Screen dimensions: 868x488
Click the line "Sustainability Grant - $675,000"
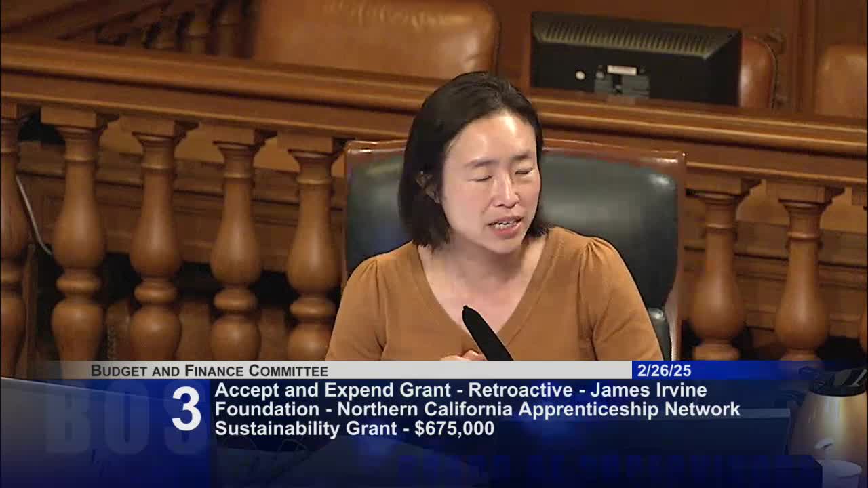355,428
